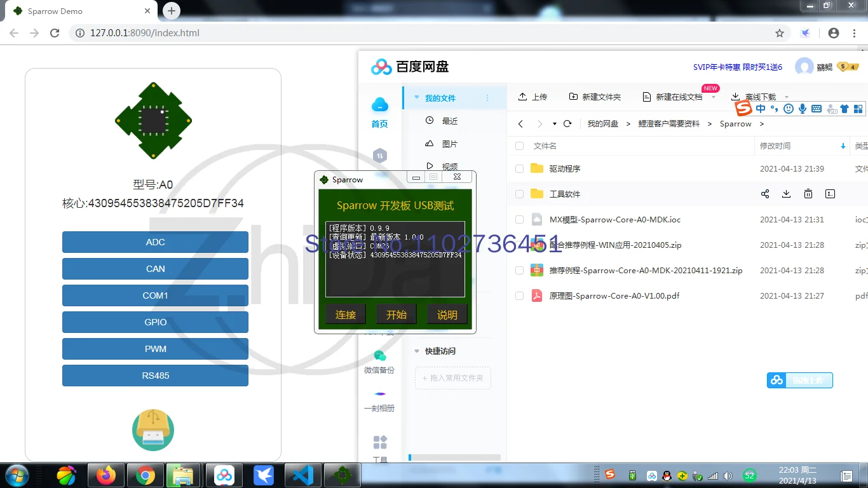Open the transfer list icon in Netdisk sidebar

tap(380, 156)
